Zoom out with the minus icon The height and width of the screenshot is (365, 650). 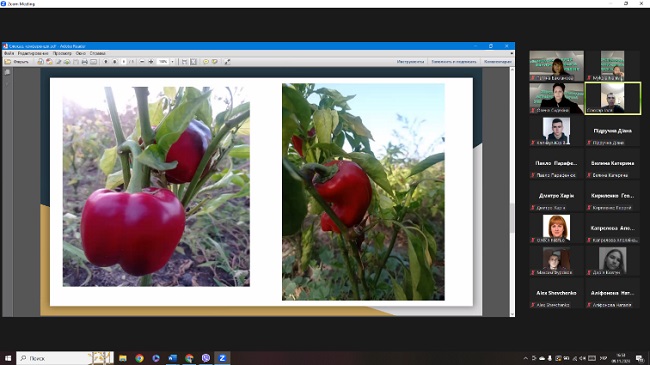click(x=142, y=61)
